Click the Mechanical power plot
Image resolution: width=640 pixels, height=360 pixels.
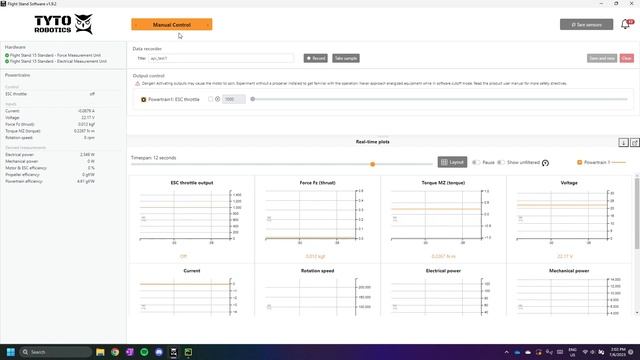[569, 291]
